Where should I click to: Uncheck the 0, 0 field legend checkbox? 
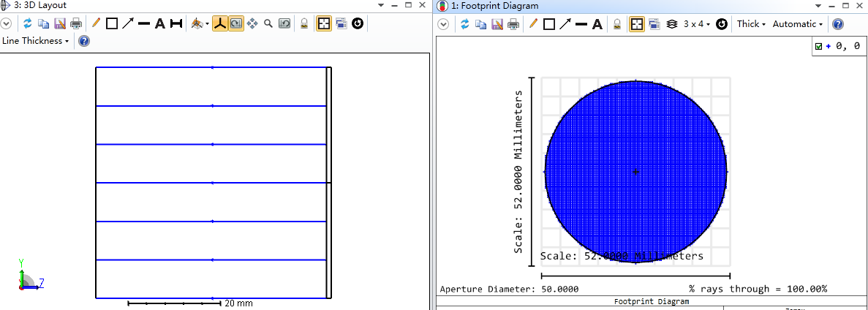pyautogui.click(x=819, y=47)
